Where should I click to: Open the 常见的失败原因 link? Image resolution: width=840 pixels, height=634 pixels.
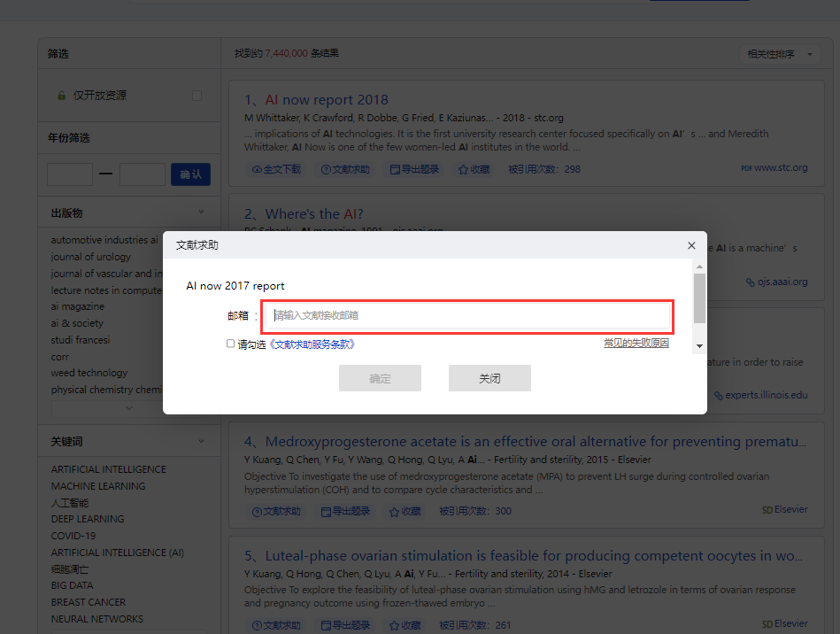tap(636, 343)
